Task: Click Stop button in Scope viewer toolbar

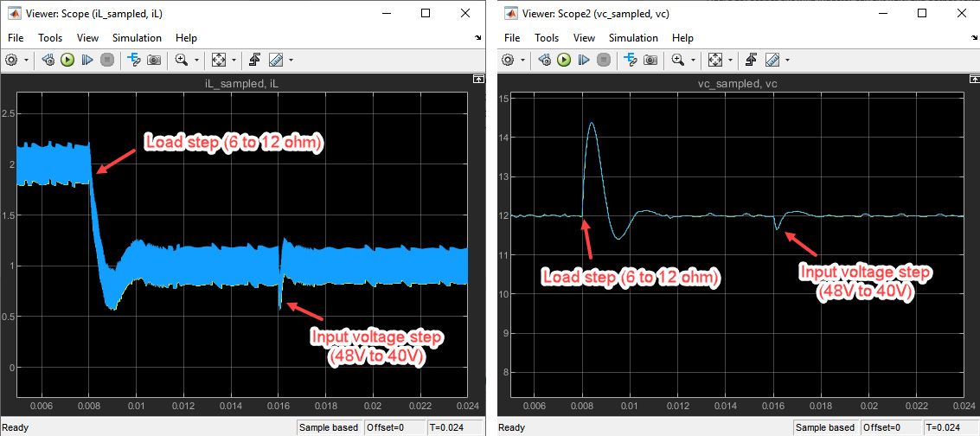Action: (107, 60)
